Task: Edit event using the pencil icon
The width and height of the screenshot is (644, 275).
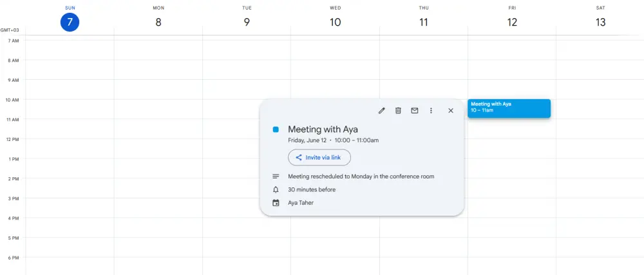Action: 381,110
